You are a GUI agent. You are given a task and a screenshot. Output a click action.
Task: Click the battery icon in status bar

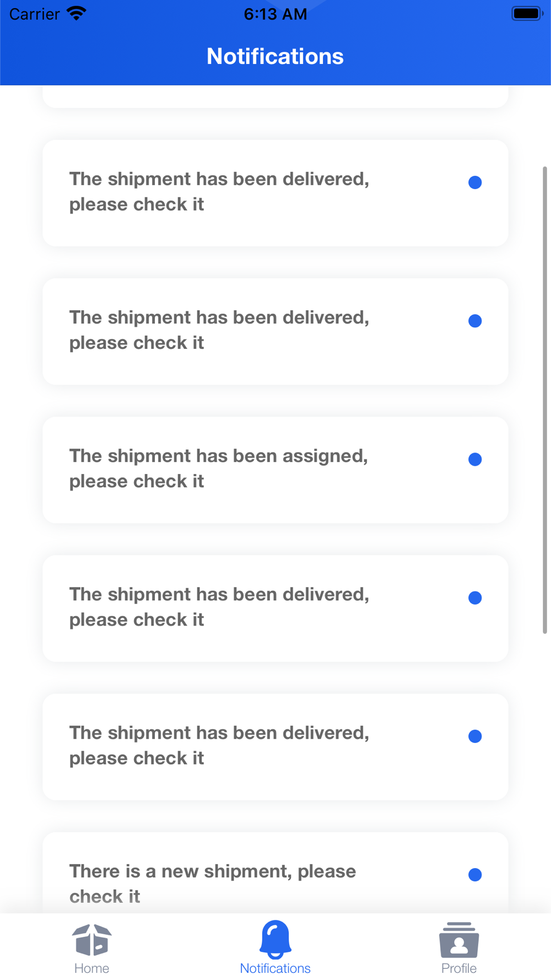pyautogui.click(x=527, y=13)
